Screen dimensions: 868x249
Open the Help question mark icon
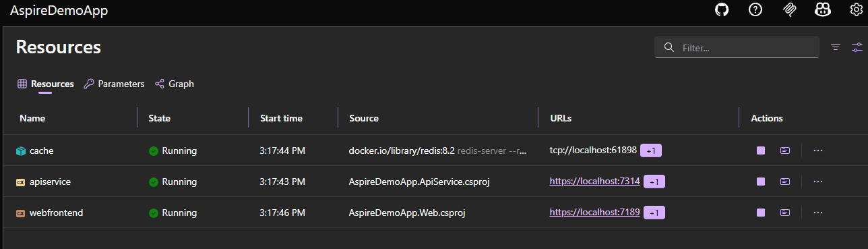[x=755, y=10]
